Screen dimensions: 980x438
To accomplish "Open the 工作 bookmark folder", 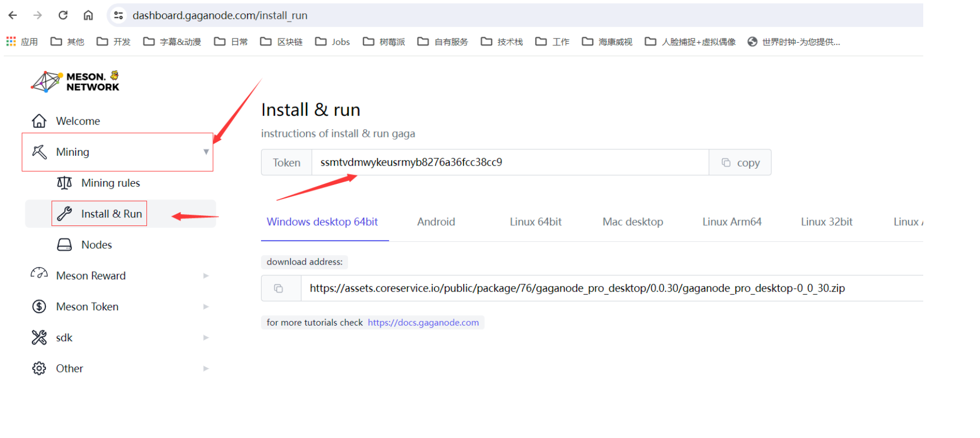I will (x=552, y=42).
